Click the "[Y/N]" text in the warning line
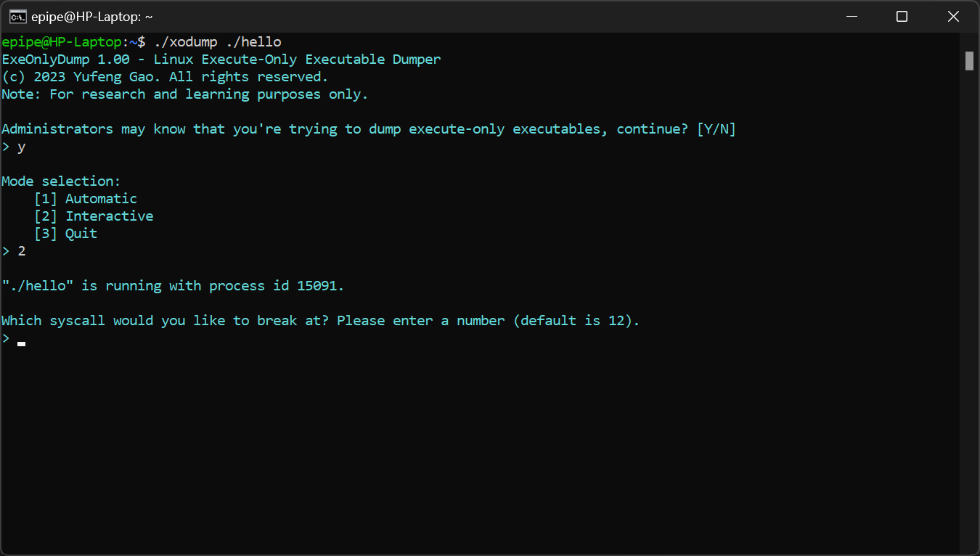This screenshot has width=980, height=556. tap(716, 129)
